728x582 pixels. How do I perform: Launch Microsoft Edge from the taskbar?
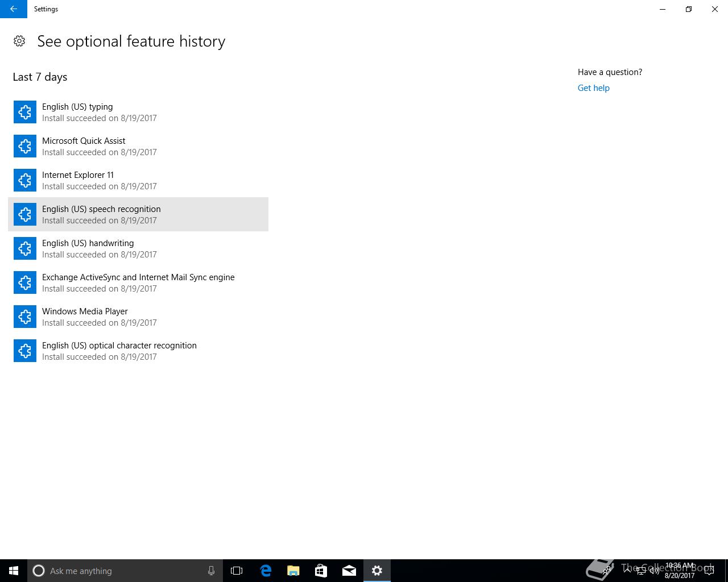(266, 571)
